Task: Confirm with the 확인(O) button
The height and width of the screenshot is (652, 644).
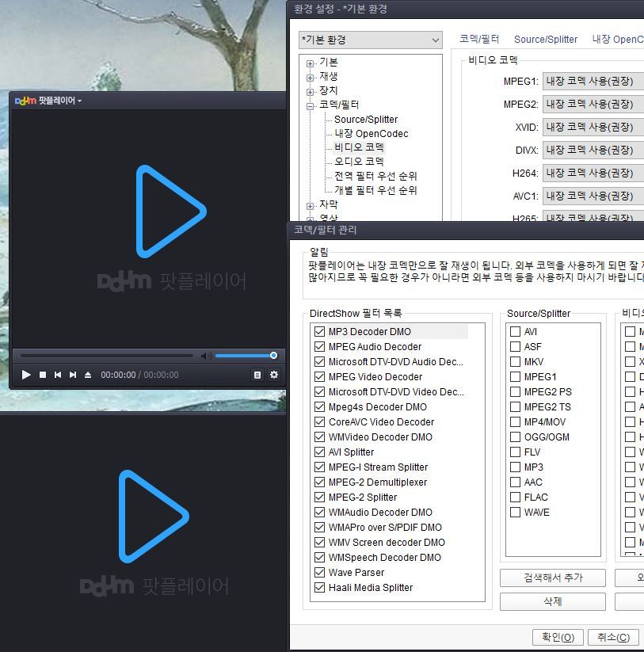Action: point(558,637)
